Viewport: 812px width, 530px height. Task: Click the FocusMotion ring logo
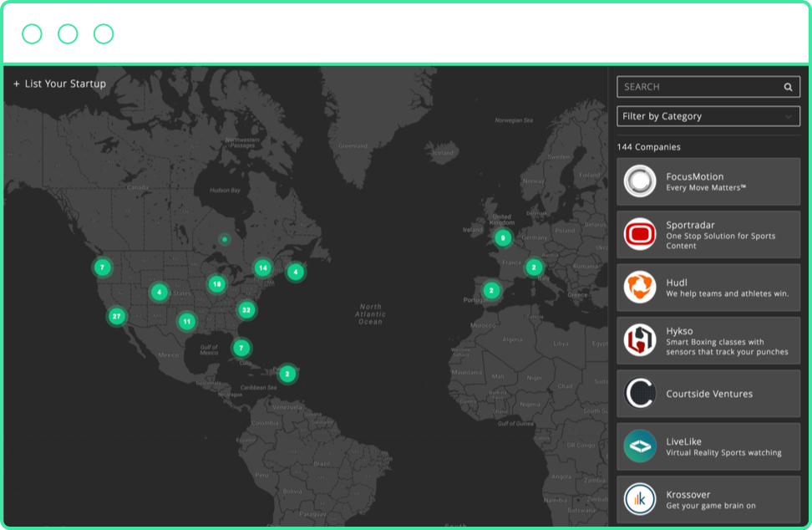(640, 181)
